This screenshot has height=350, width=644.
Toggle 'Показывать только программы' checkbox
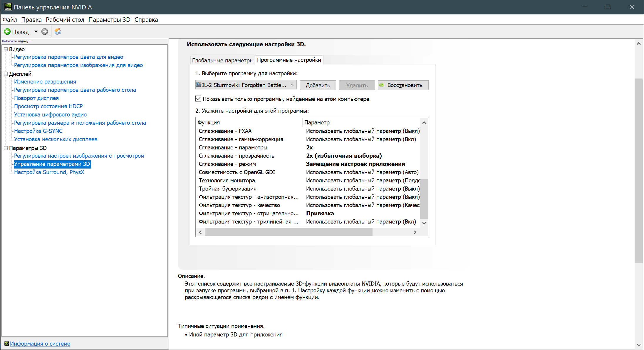click(198, 99)
